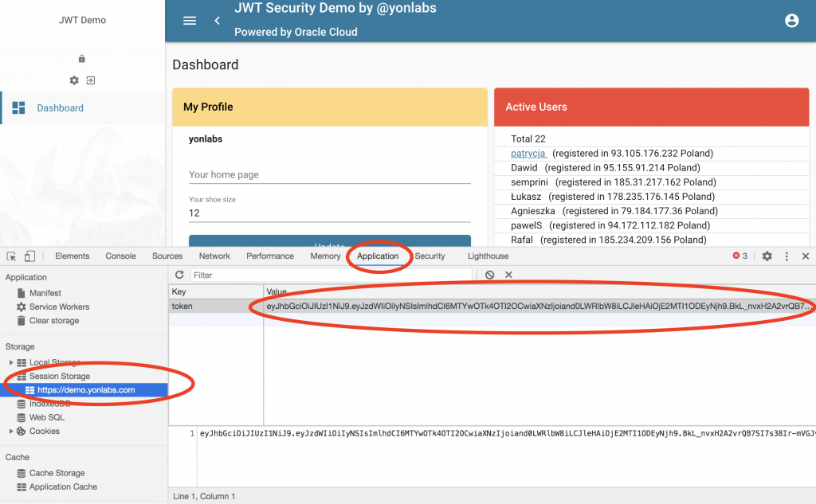The height and width of the screenshot is (504, 816).
Task: Refresh the storage table
Action: [x=179, y=275]
